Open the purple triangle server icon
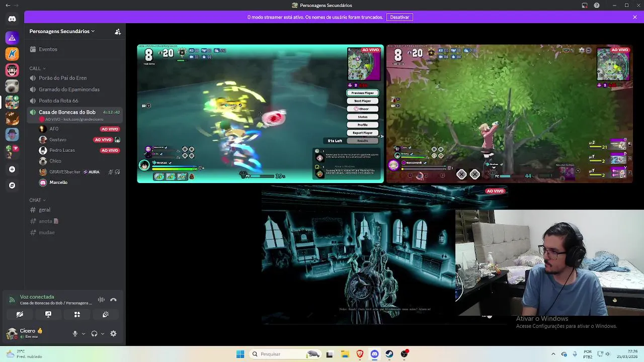The width and height of the screenshot is (644, 362). tap(12, 38)
